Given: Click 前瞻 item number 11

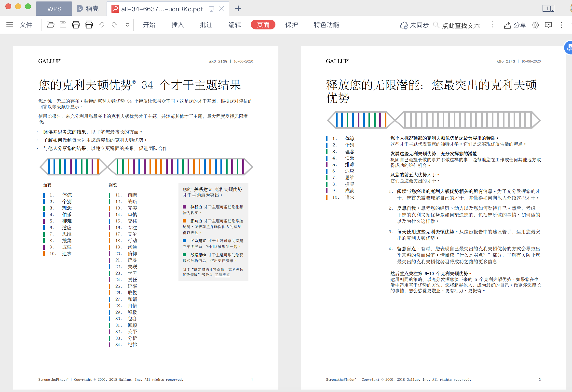Looking at the screenshot, I should (132, 195).
